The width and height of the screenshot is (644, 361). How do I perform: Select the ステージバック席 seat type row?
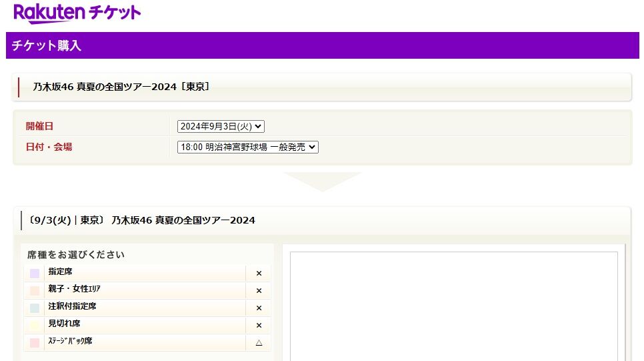147,342
